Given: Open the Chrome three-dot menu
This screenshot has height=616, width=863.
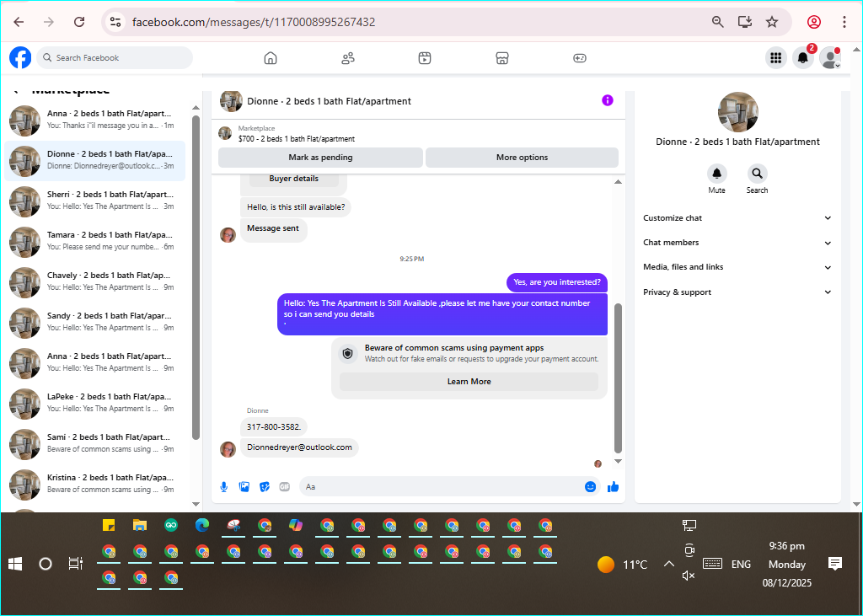Looking at the screenshot, I should coord(844,22).
